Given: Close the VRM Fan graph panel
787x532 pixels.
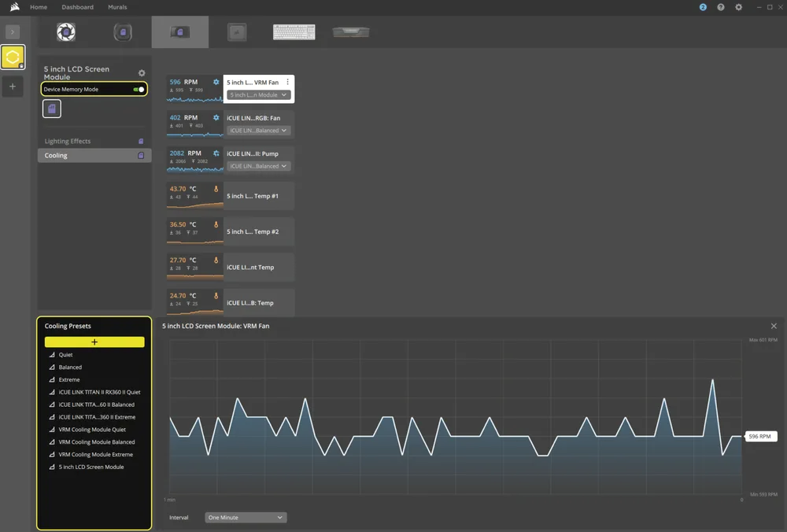Looking at the screenshot, I should [774, 326].
